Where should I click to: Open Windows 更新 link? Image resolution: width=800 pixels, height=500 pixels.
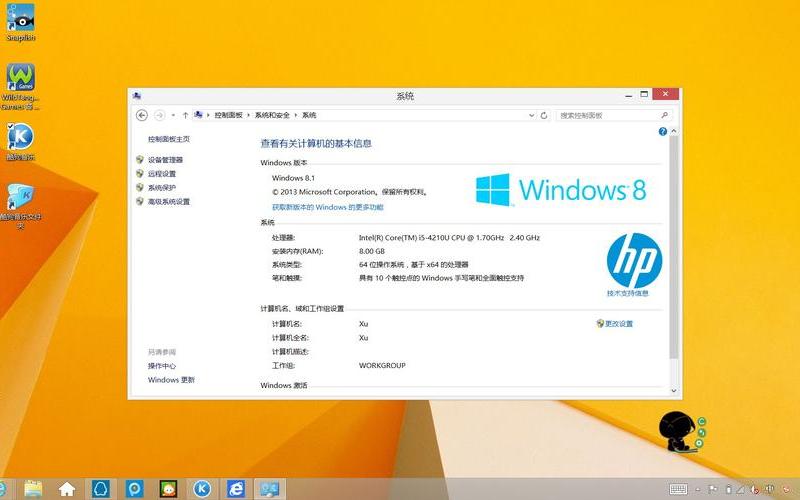tap(171, 380)
